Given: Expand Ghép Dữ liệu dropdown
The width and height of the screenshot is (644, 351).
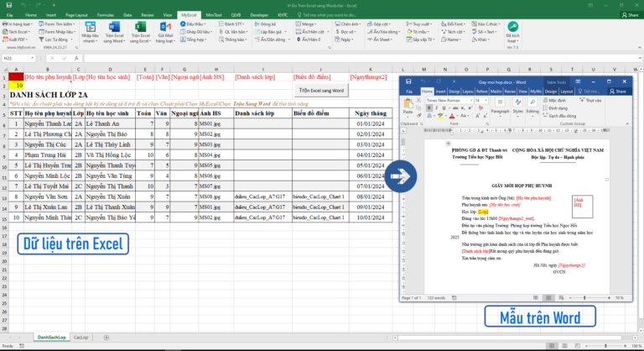Looking at the screenshot, I should pyautogui.click(x=211, y=32).
